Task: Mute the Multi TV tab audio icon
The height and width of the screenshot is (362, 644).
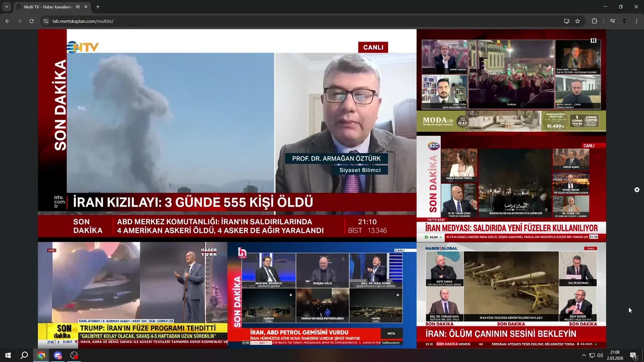Action: pos(77,7)
